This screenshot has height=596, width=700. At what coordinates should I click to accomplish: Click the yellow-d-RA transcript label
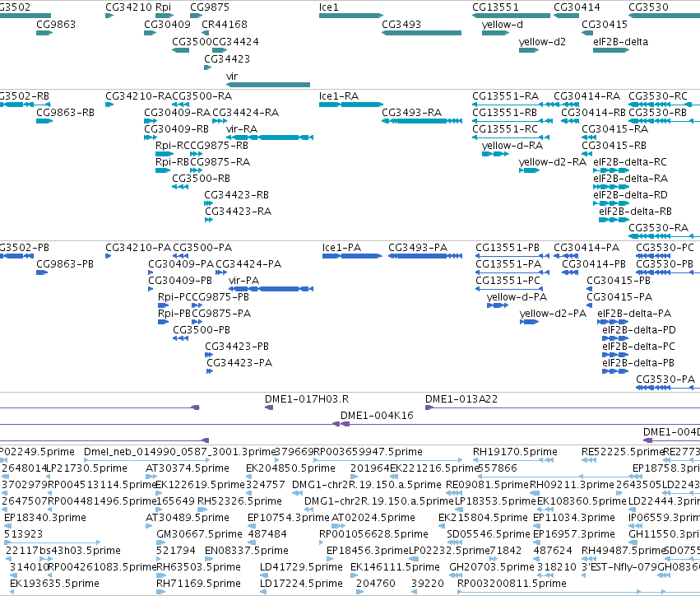click(x=512, y=146)
